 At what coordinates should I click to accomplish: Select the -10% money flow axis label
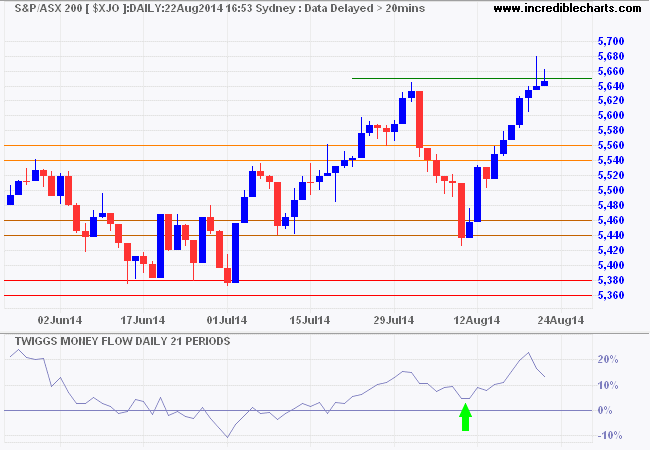click(x=610, y=435)
